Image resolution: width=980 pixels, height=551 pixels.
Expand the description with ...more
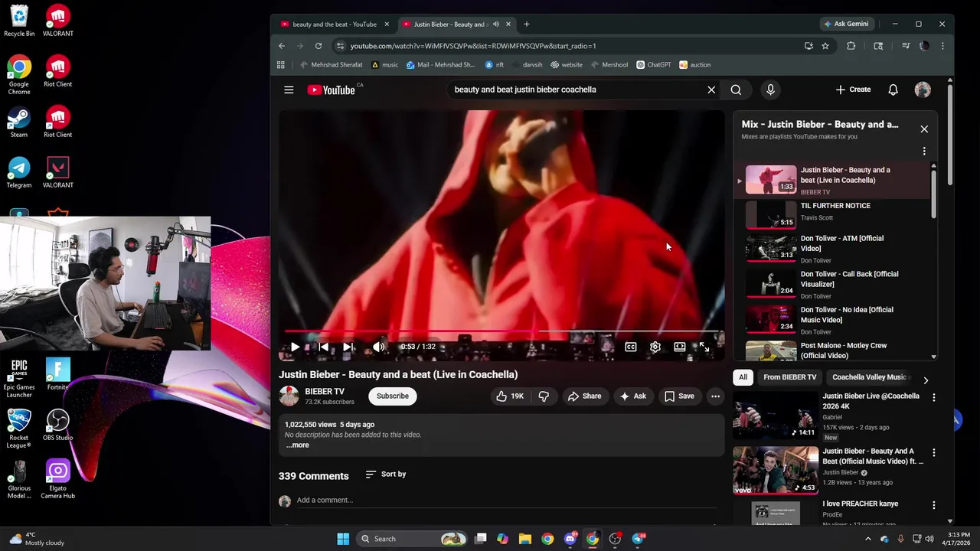pyautogui.click(x=297, y=445)
